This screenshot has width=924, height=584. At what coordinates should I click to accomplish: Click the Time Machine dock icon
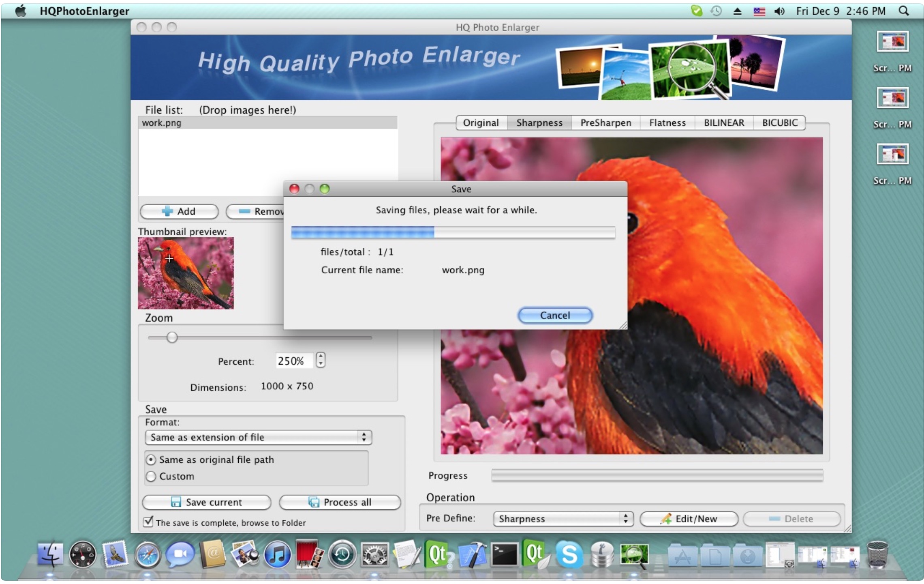pyautogui.click(x=342, y=555)
